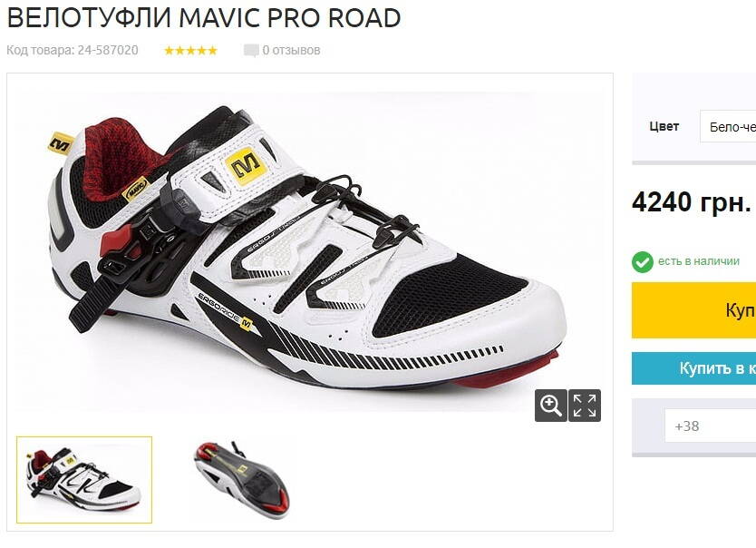Click the green in-stock checkmark icon
756x548 pixels.
642,262
